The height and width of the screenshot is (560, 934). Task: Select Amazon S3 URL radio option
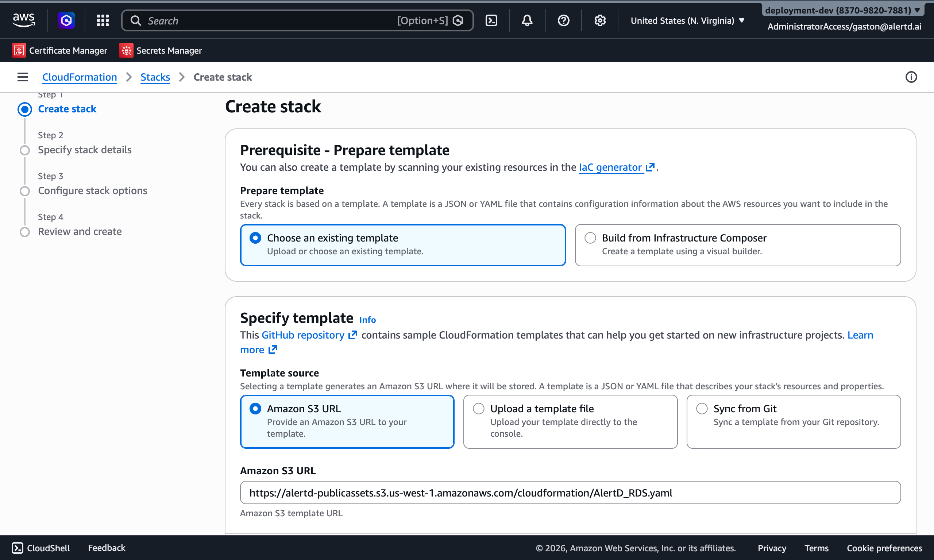(x=255, y=409)
